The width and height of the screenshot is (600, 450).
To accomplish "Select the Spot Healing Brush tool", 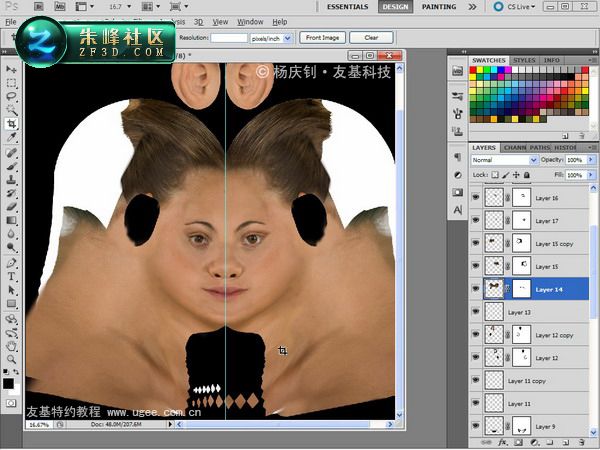I will pos(11,153).
